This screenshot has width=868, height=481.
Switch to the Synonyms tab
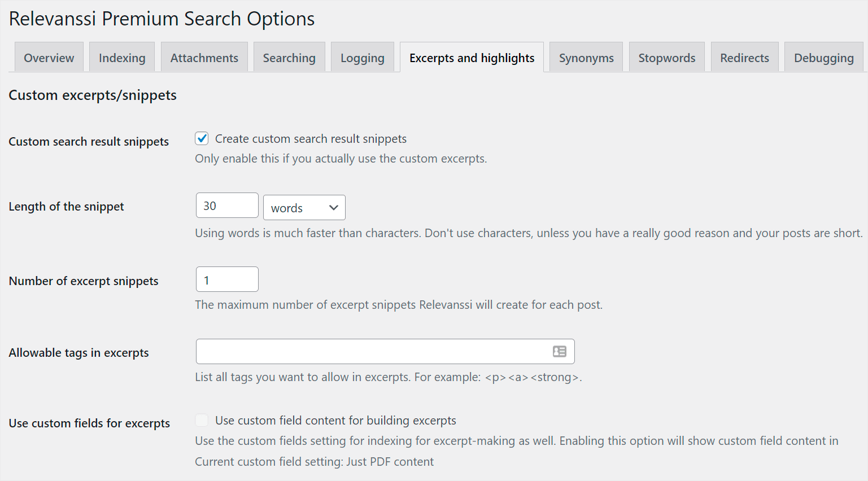click(586, 58)
